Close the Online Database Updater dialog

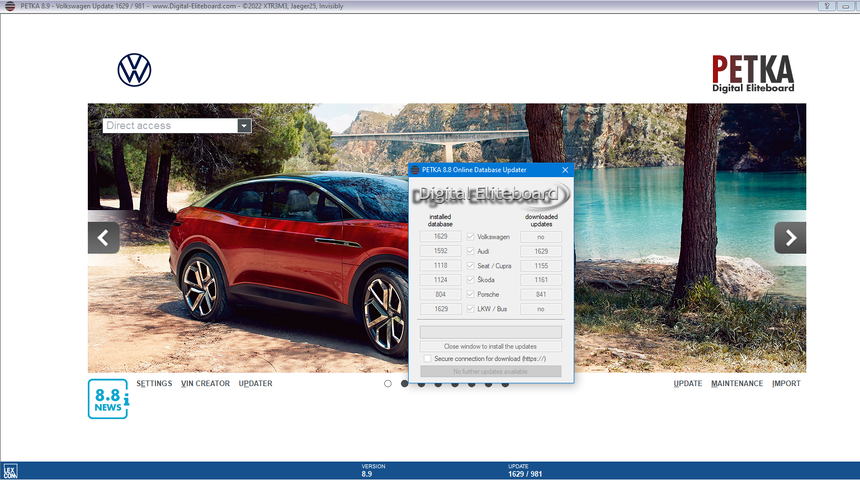pyautogui.click(x=565, y=170)
